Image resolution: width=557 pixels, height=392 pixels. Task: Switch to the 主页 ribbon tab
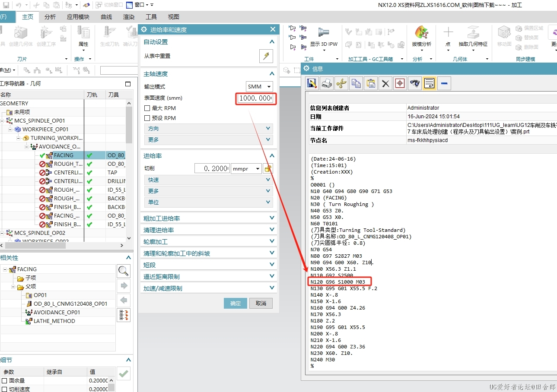(28, 17)
